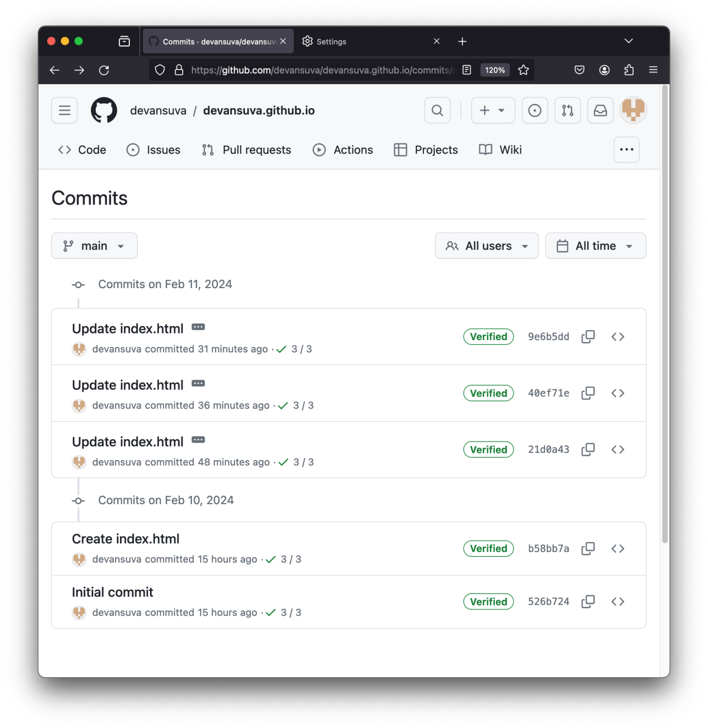Open the main branch dropdown
Viewport: 708px width, 728px height.
pyautogui.click(x=94, y=246)
